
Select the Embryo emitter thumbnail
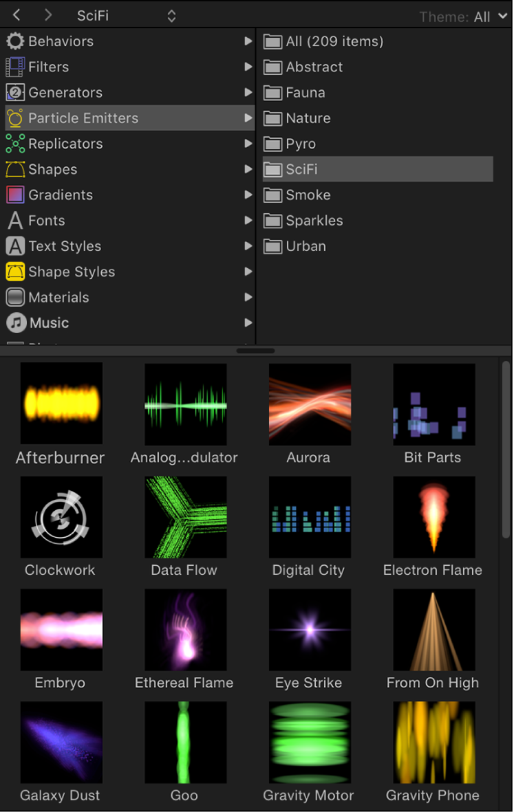(61, 630)
